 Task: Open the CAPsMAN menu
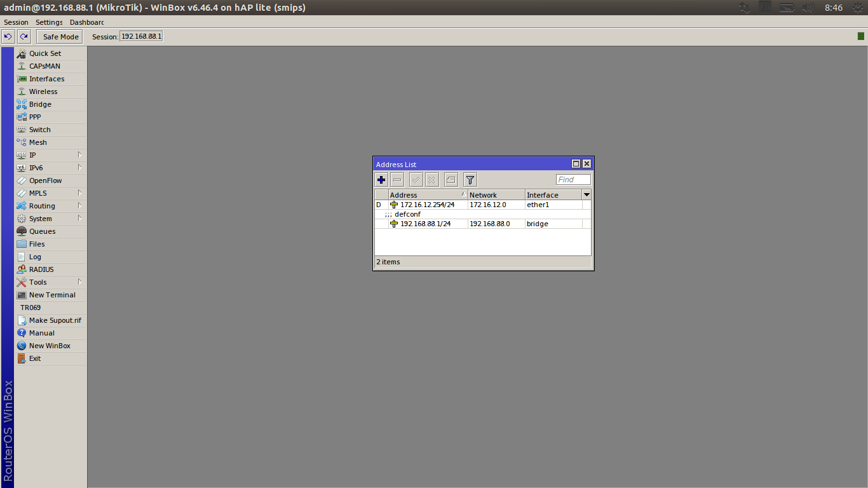(x=50, y=66)
